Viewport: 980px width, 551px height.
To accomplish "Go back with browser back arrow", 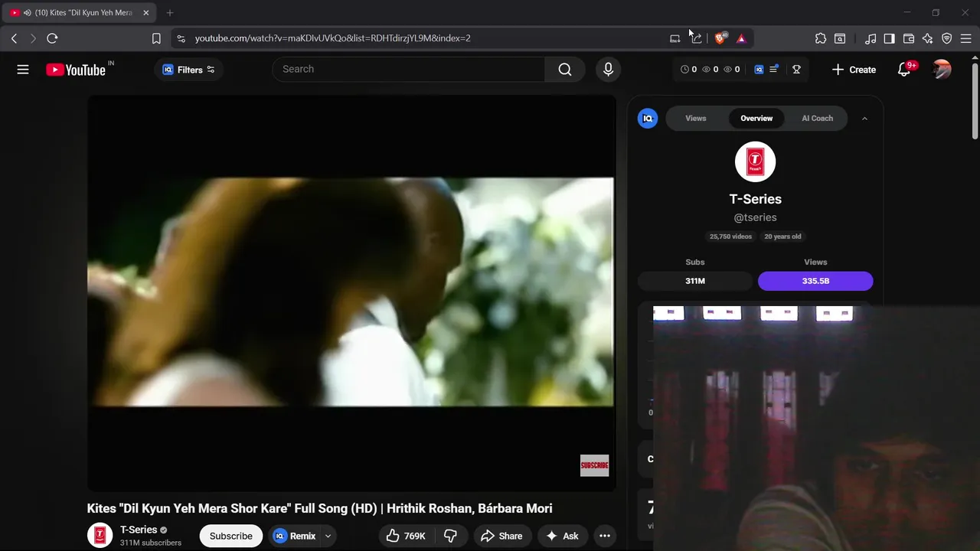I will pyautogui.click(x=14, y=38).
